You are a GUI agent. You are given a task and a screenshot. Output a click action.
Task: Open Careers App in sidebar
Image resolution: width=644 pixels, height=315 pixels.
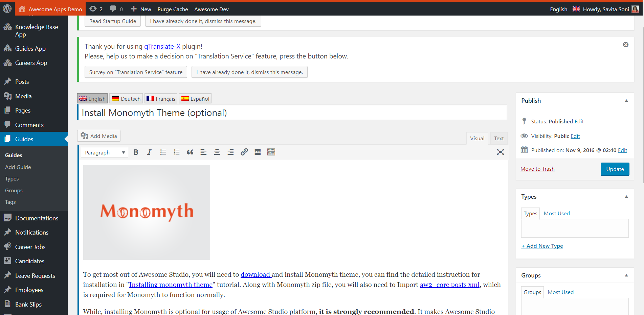(x=34, y=63)
